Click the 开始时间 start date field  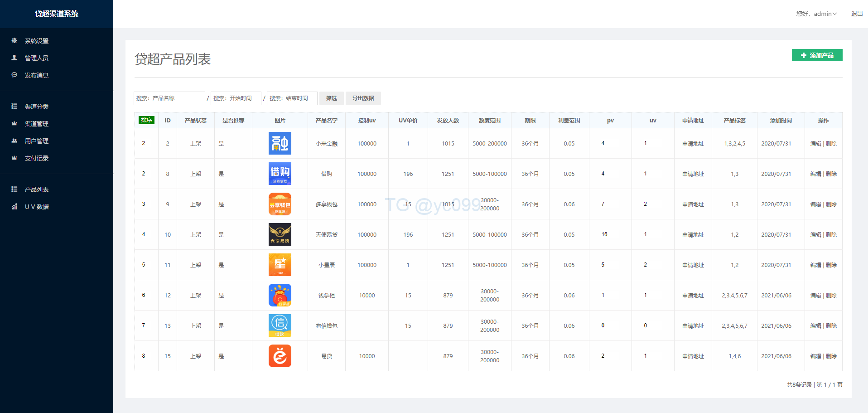(236, 98)
